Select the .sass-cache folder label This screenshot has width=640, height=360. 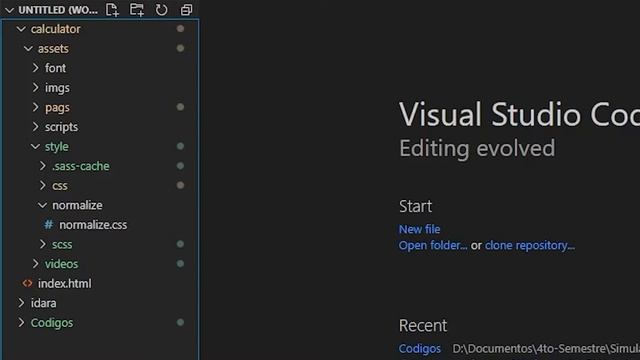(x=81, y=166)
